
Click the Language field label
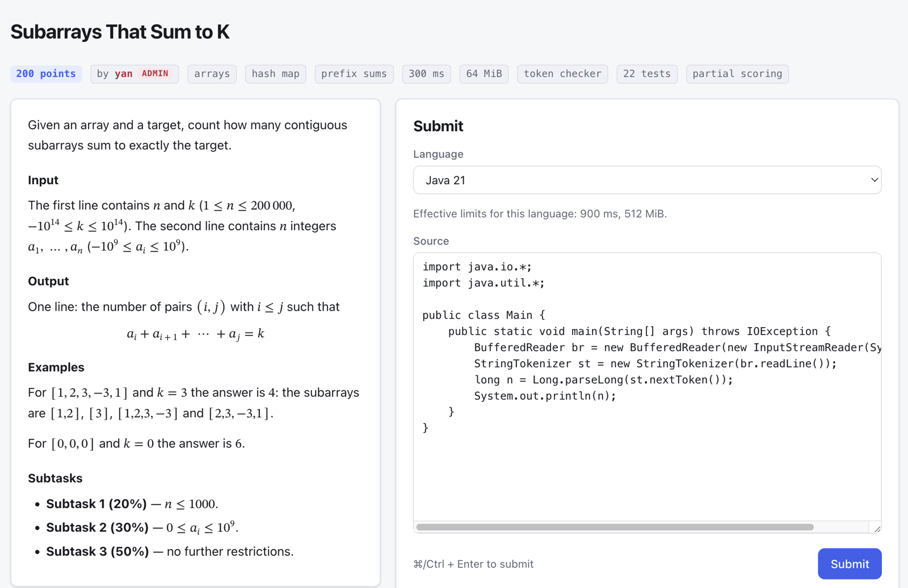click(438, 154)
